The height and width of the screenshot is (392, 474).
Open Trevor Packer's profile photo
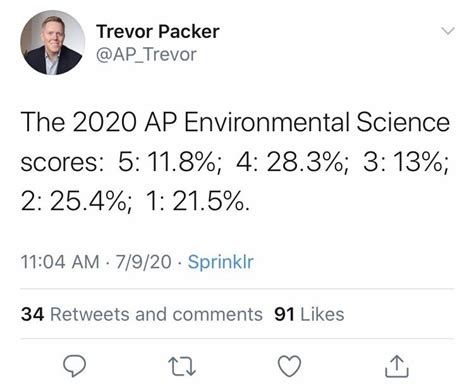53,42
